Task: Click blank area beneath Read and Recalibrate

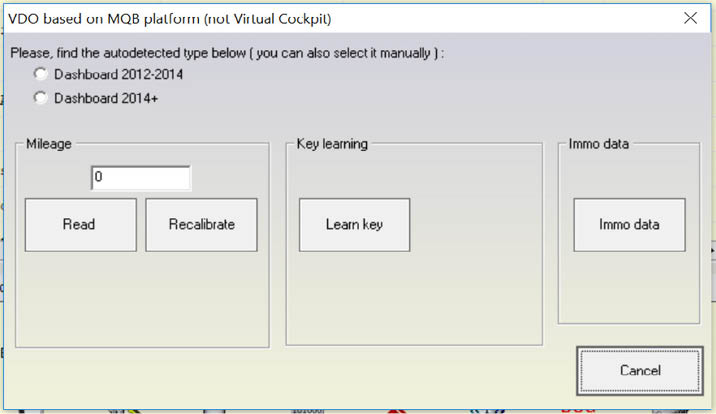Action: [142, 300]
